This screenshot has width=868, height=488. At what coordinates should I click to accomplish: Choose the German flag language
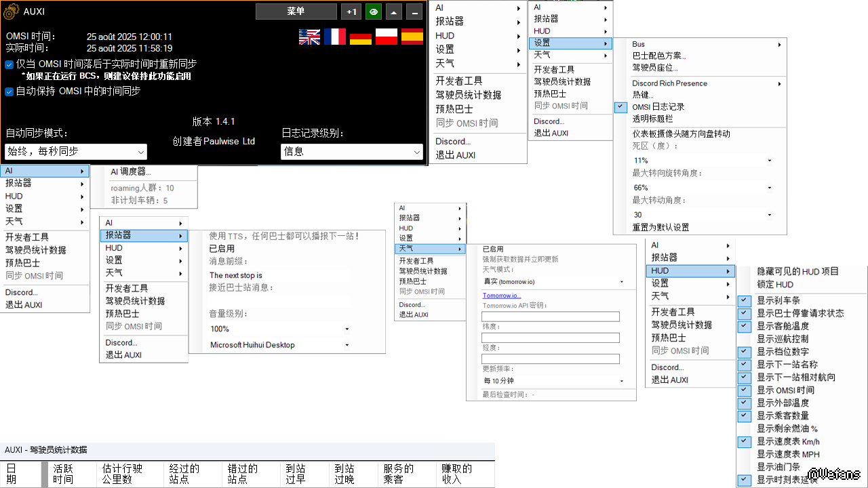(x=361, y=37)
